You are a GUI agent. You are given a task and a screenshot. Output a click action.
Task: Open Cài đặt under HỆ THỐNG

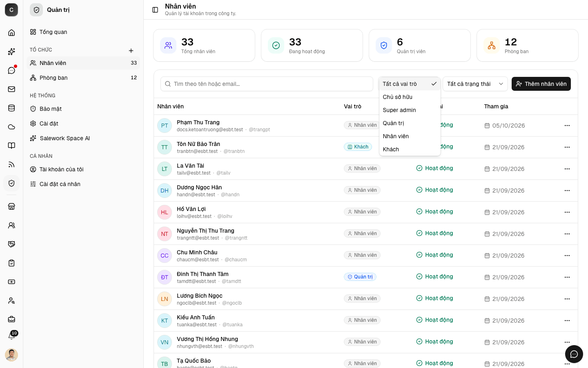83,123
